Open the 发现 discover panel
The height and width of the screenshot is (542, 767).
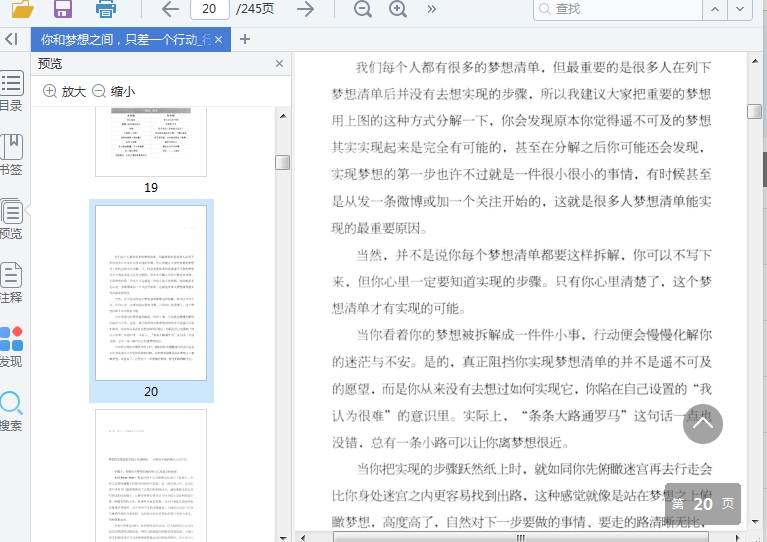coord(11,347)
